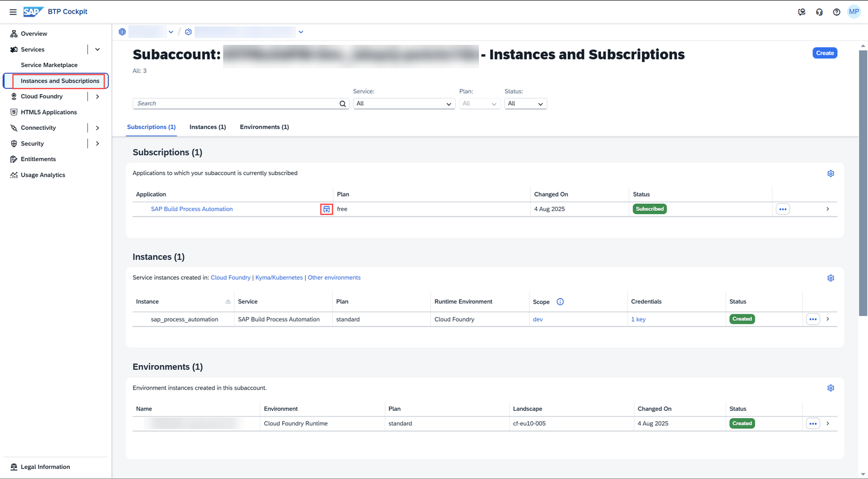868x479 pixels.
Task: Click the Legal Information scale icon
Action: coord(14,467)
